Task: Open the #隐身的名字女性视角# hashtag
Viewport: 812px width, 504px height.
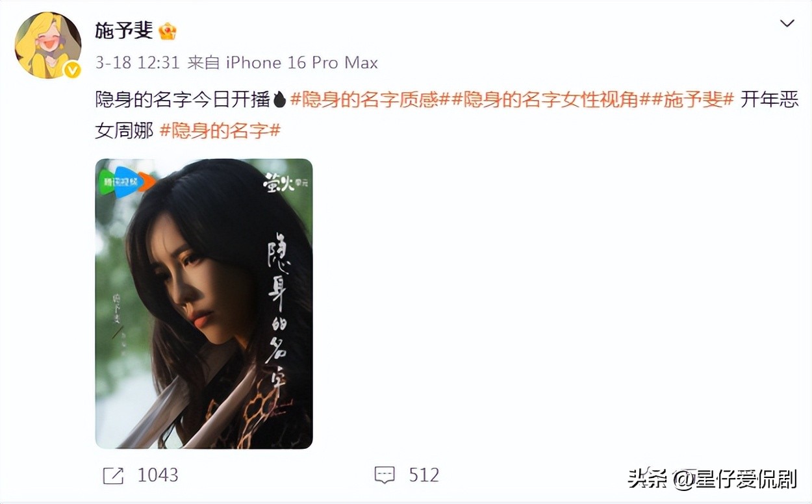Action: pyautogui.click(x=546, y=99)
